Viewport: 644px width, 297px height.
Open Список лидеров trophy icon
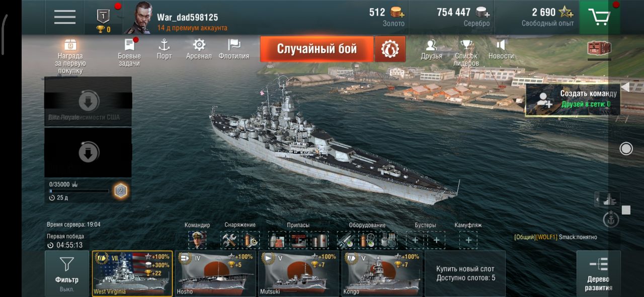click(466, 53)
